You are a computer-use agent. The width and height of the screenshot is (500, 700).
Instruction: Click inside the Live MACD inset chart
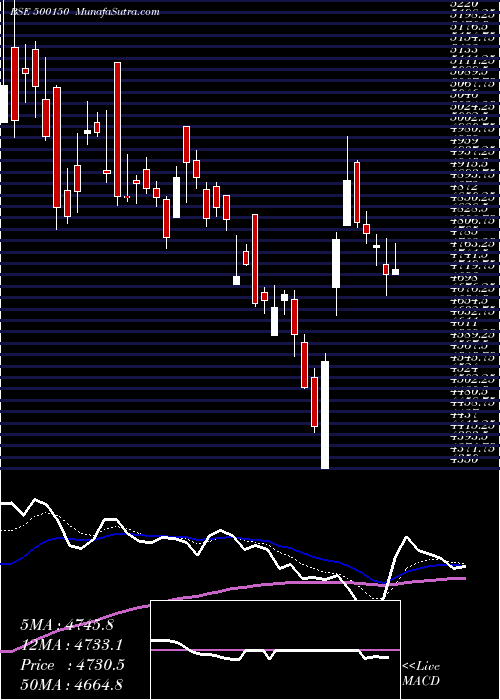(275, 650)
